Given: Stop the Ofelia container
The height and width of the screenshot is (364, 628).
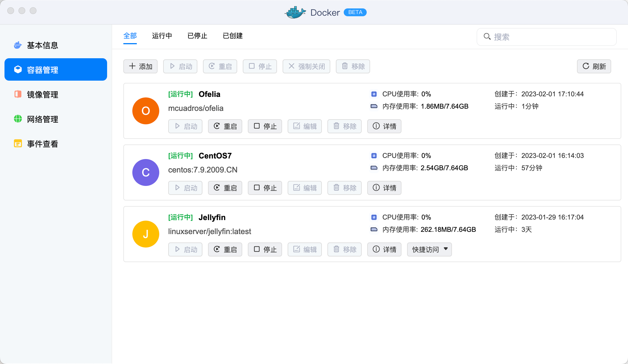Looking at the screenshot, I should [x=265, y=126].
